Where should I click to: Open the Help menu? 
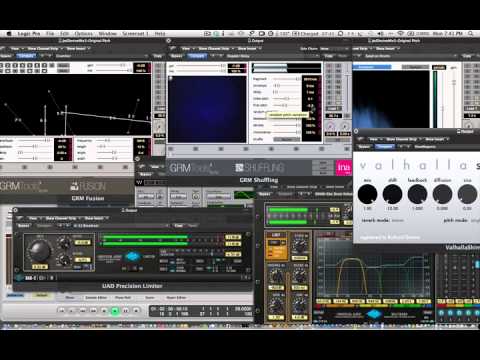click(160, 34)
